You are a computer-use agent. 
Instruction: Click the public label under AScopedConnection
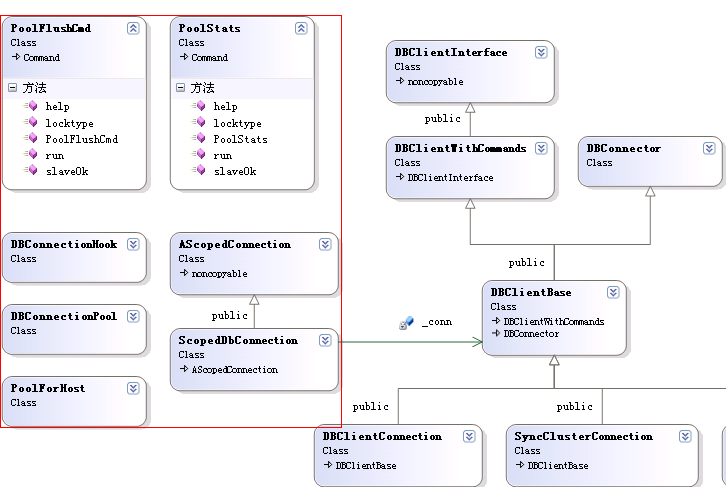(x=230, y=316)
